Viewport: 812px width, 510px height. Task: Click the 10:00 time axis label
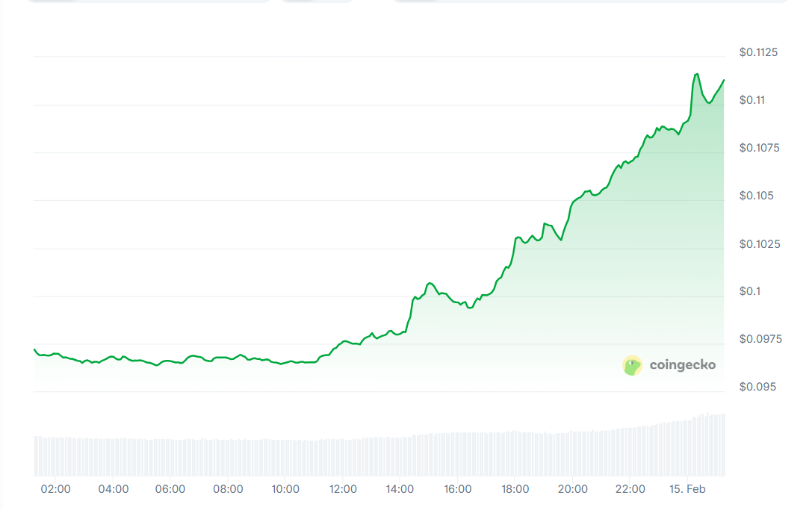[285, 489]
